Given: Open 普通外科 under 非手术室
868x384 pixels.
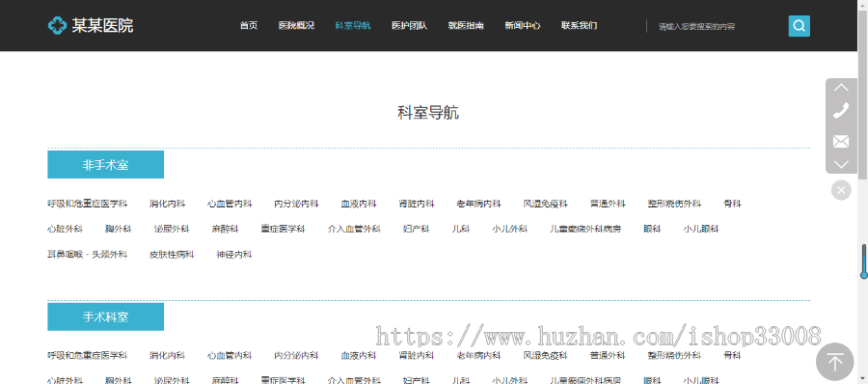Looking at the screenshot, I should 608,204.
